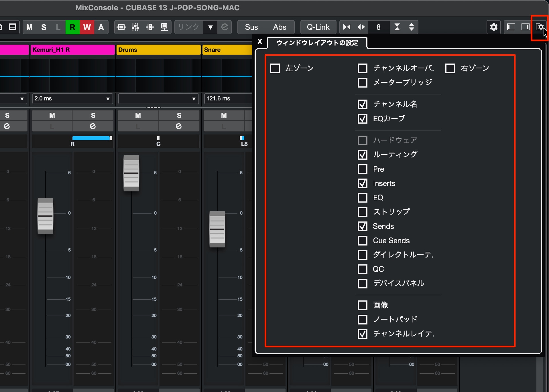Enable the EQ rack checkbox

coord(363,198)
